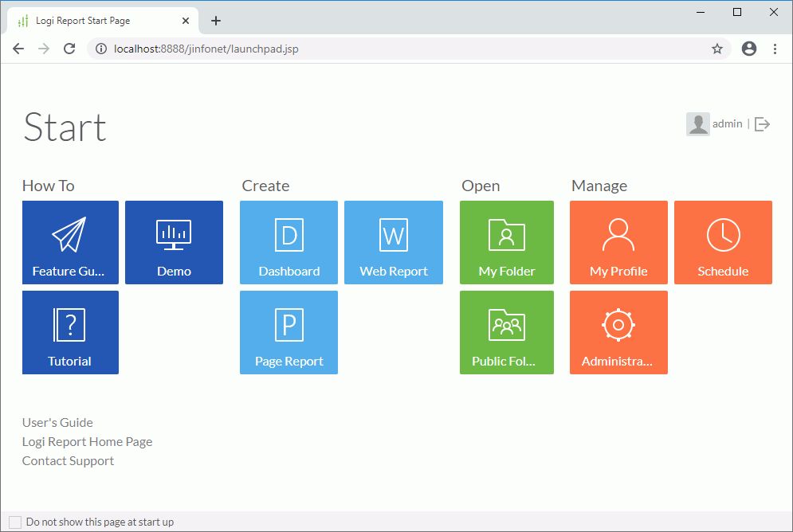Open the User's Guide link

pyautogui.click(x=57, y=422)
